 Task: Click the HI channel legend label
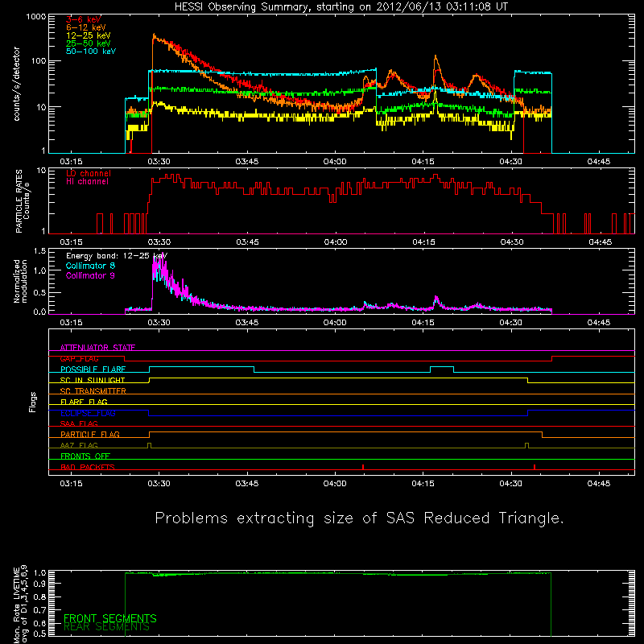click(87, 181)
